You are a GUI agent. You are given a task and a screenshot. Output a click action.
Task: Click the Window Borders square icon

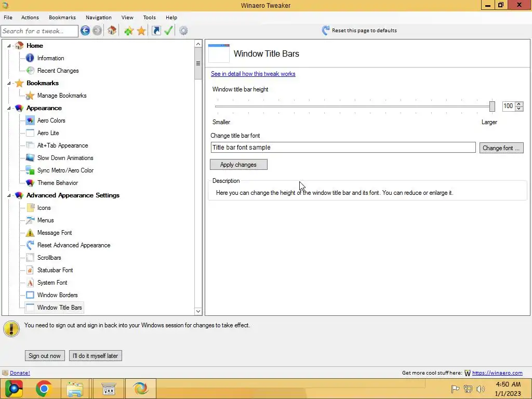coord(30,295)
